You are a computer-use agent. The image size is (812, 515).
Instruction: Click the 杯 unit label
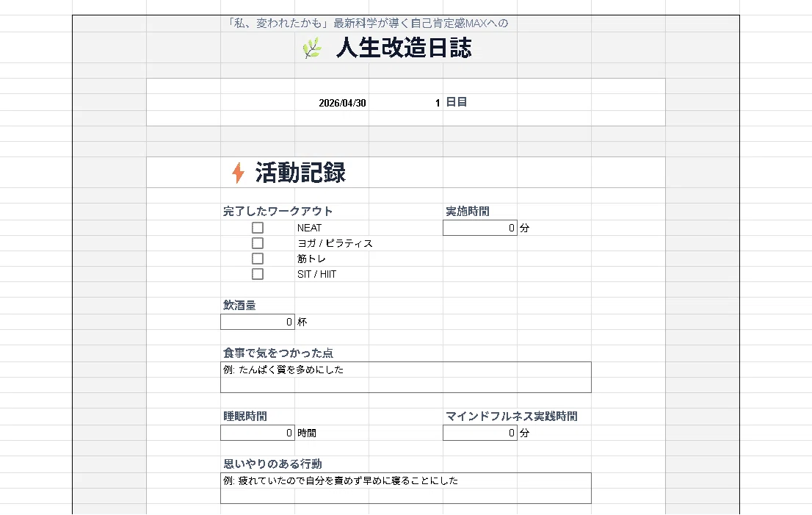coord(302,322)
